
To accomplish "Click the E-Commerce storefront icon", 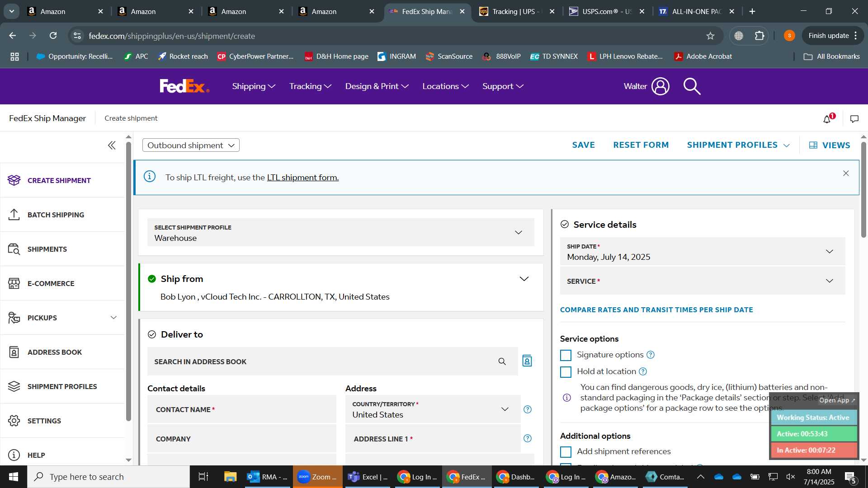I will [x=14, y=283].
